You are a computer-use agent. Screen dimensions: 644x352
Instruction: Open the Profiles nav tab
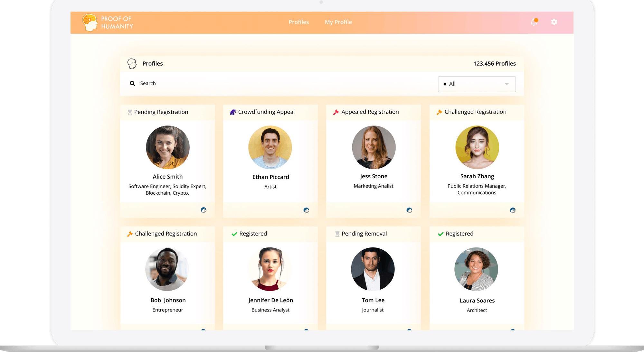(298, 22)
